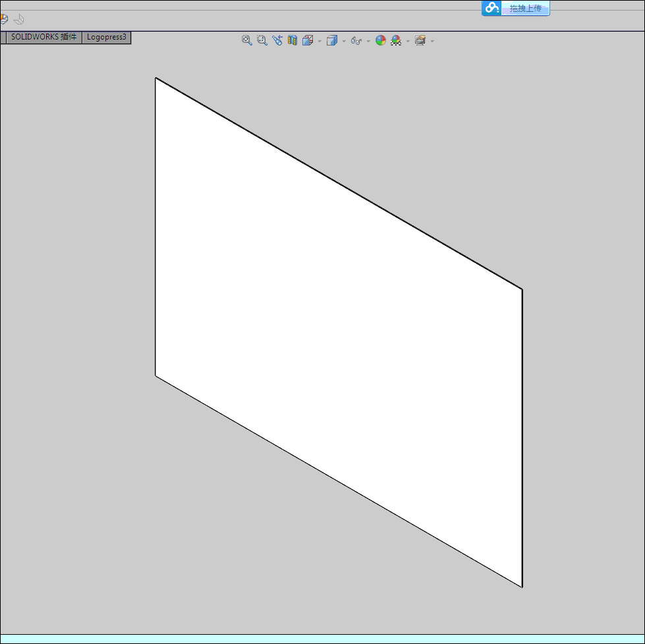This screenshot has width=645, height=644.
Task: Open the Display Style dropdown arrow
Action: (x=344, y=41)
